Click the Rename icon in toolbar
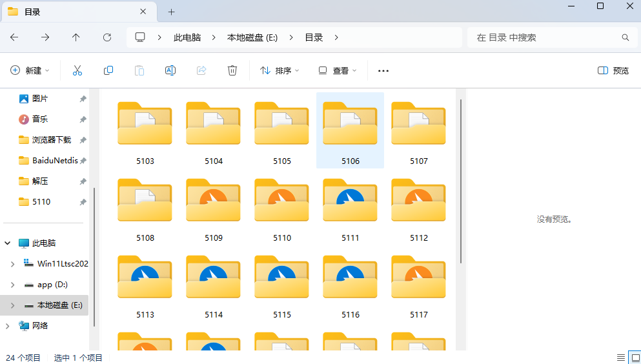The image size is (641, 364). tap(170, 71)
